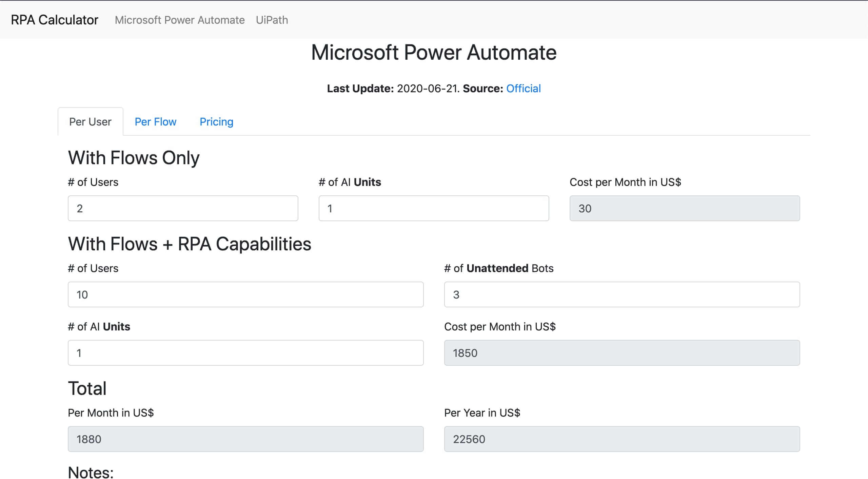This screenshot has height=479, width=868.
Task: Focus AI Units field under With Flows Only
Action: tap(434, 208)
